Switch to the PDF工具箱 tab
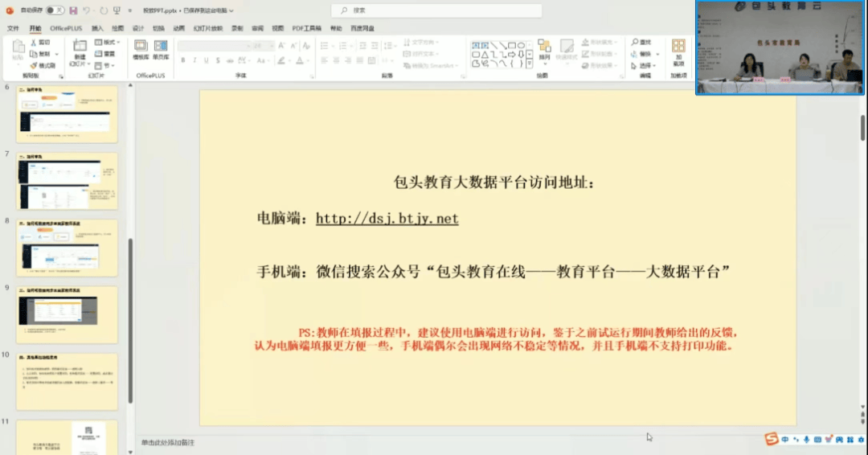868x455 pixels. (307, 28)
